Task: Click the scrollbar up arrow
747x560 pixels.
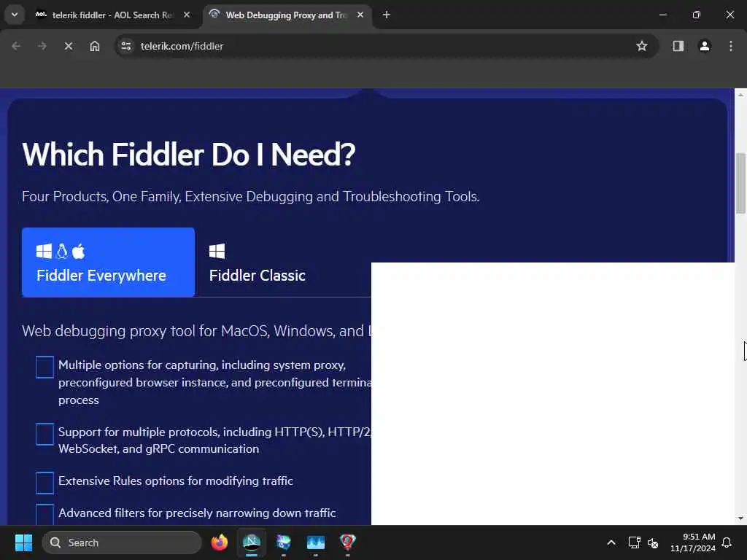Action: [740, 95]
